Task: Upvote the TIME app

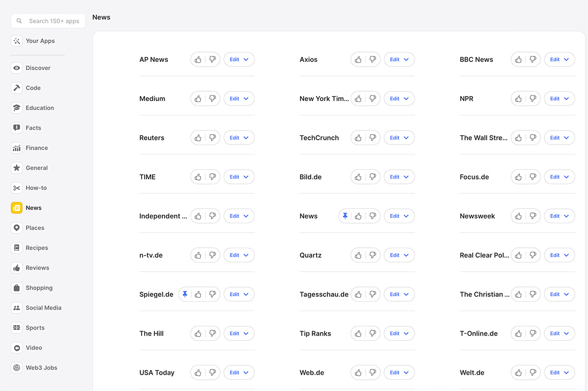Action: point(198,177)
